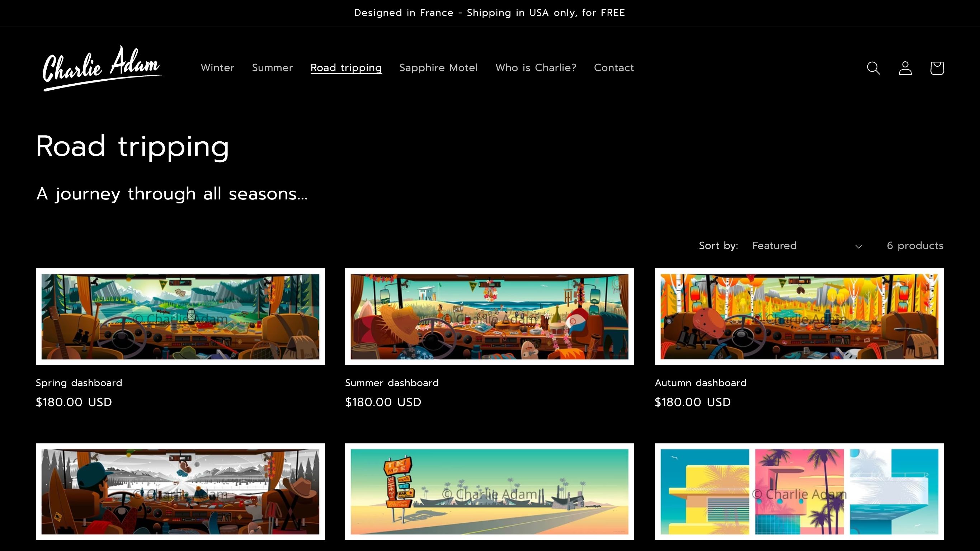Go to the Summer collection
This screenshot has width=980, height=551.
pyautogui.click(x=272, y=68)
